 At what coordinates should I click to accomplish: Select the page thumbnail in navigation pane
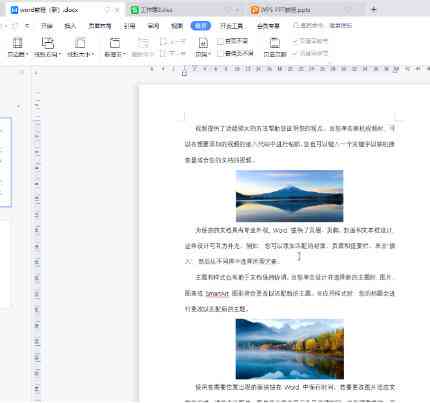pyautogui.click(x=5, y=162)
